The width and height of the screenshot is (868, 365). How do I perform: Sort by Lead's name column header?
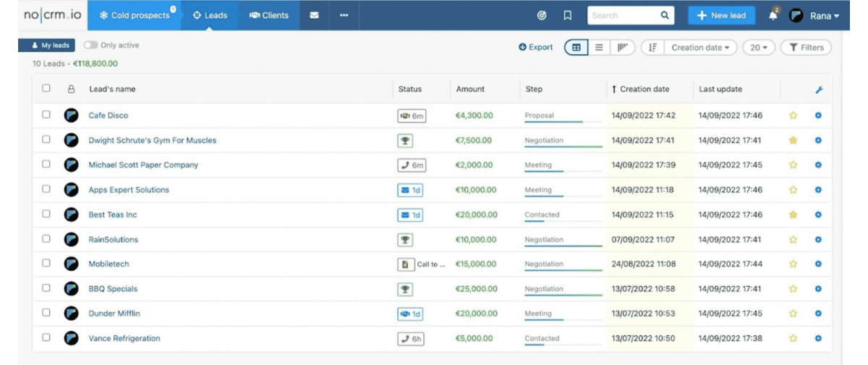tap(112, 90)
